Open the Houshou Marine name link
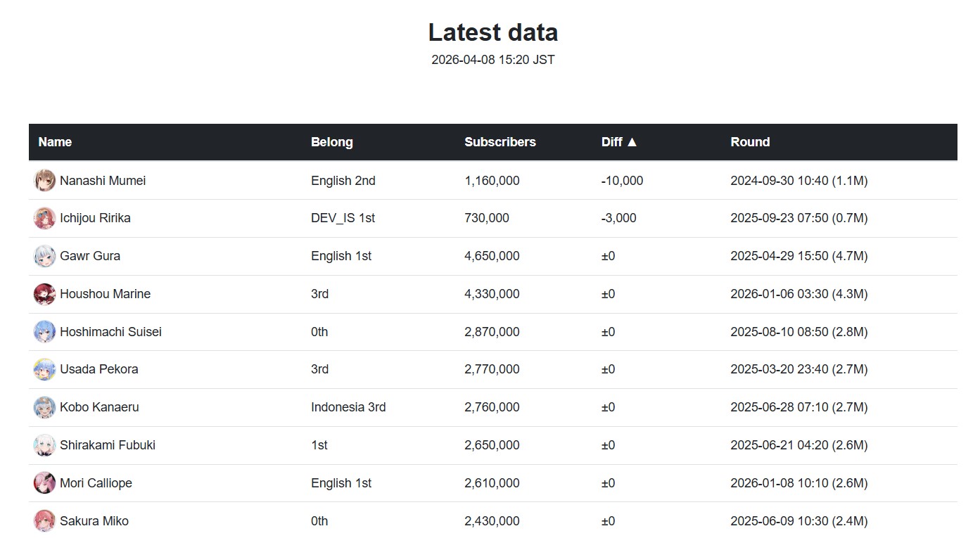This screenshot has width=980, height=538. click(105, 294)
